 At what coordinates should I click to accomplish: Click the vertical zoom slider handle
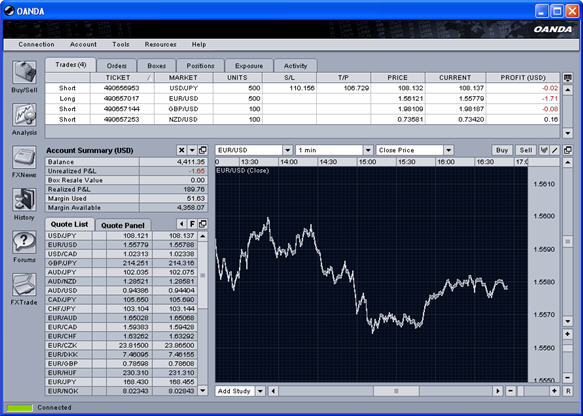567,348
